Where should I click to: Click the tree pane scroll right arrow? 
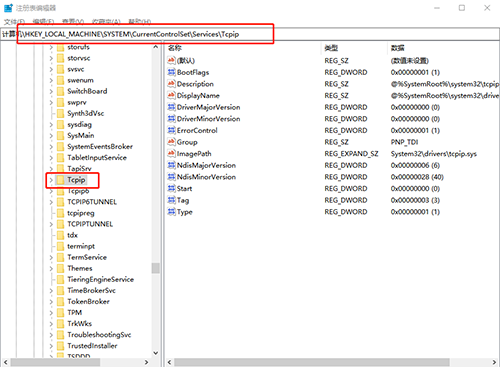tap(146, 362)
